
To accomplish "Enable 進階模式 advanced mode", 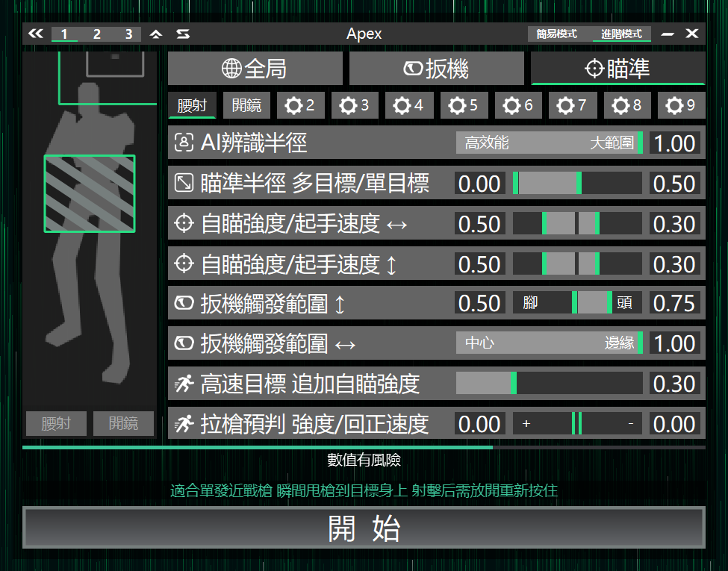I will tap(621, 34).
